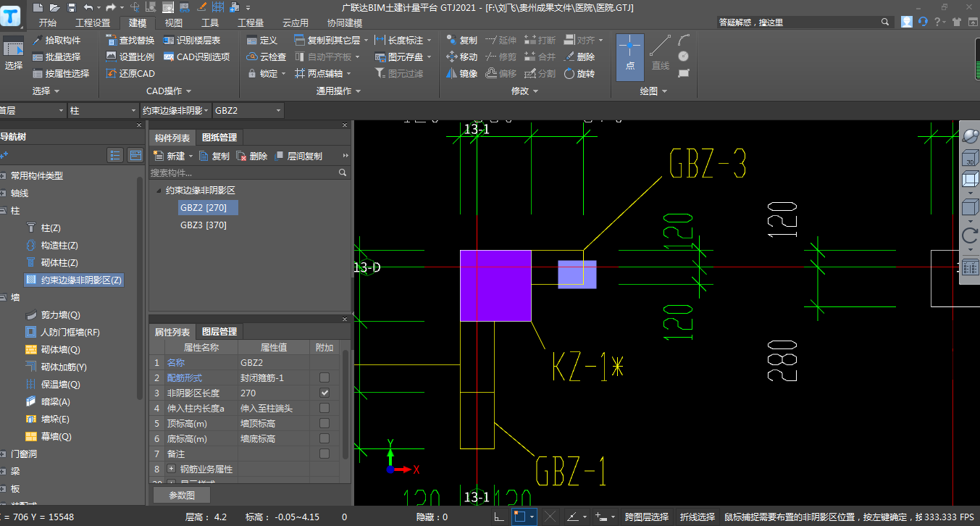
Task: Click 删除 button in component list toolbar
Action: (253, 156)
